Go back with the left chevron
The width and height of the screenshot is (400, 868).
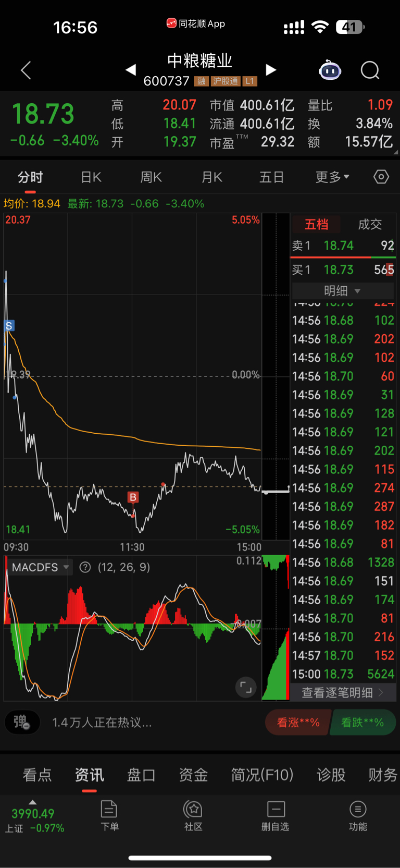point(26,70)
